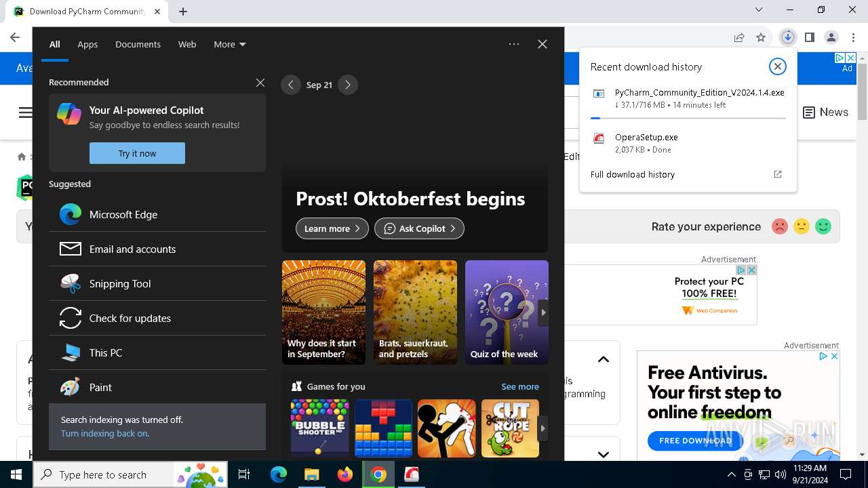Open Edge from the taskbar

point(278,474)
